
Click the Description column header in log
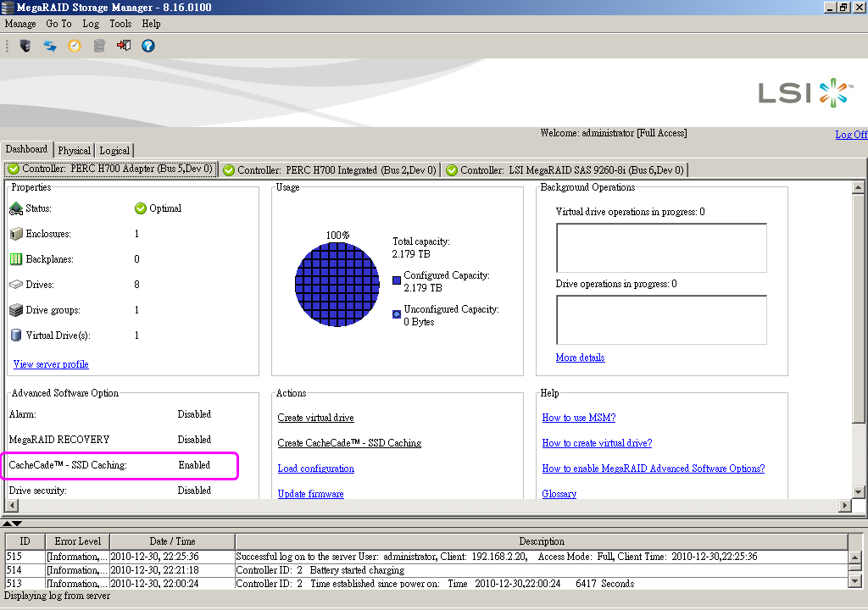[542, 541]
